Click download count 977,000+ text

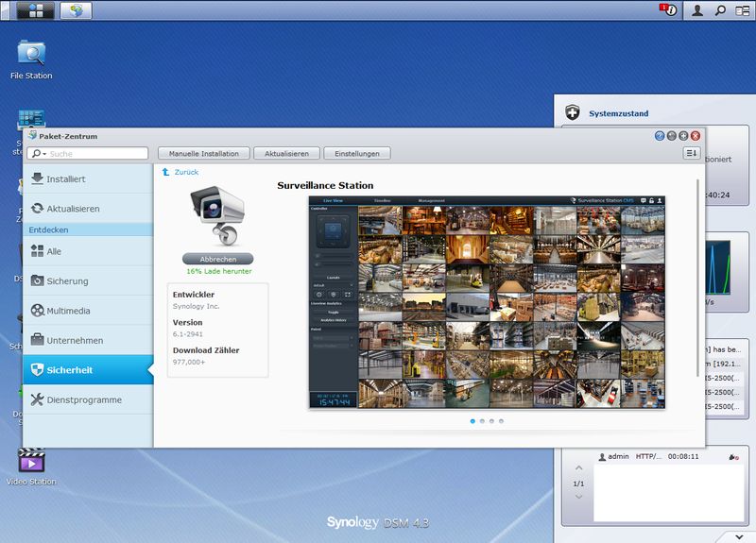click(x=189, y=362)
